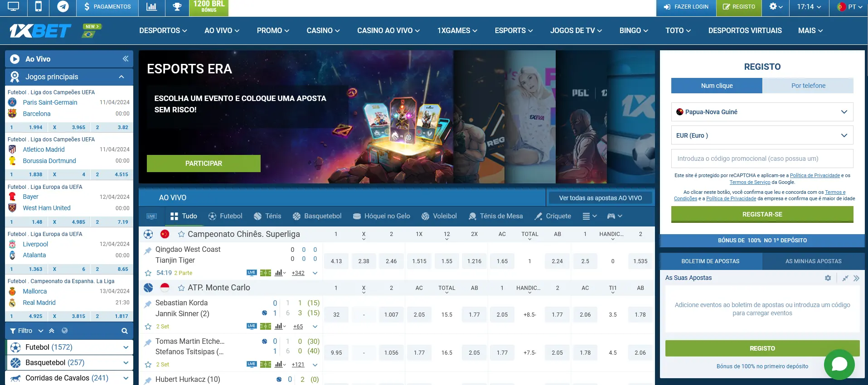The height and width of the screenshot is (385, 868).
Task: Open the DESPORTOS menu
Action: pyautogui.click(x=163, y=31)
